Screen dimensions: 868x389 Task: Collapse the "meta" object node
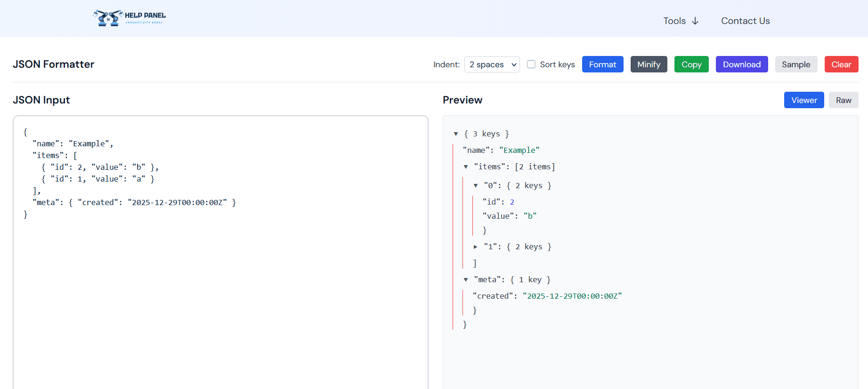click(x=466, y=280)
